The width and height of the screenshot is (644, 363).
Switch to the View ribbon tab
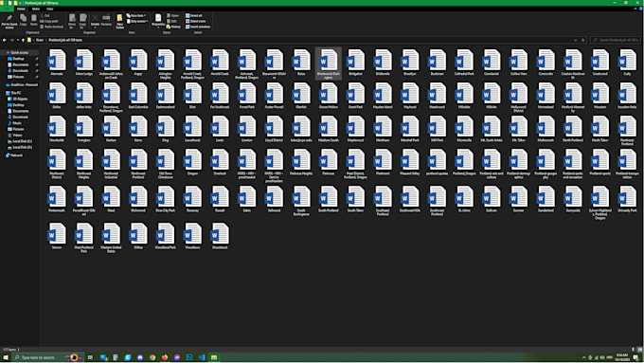coord(49,9)
